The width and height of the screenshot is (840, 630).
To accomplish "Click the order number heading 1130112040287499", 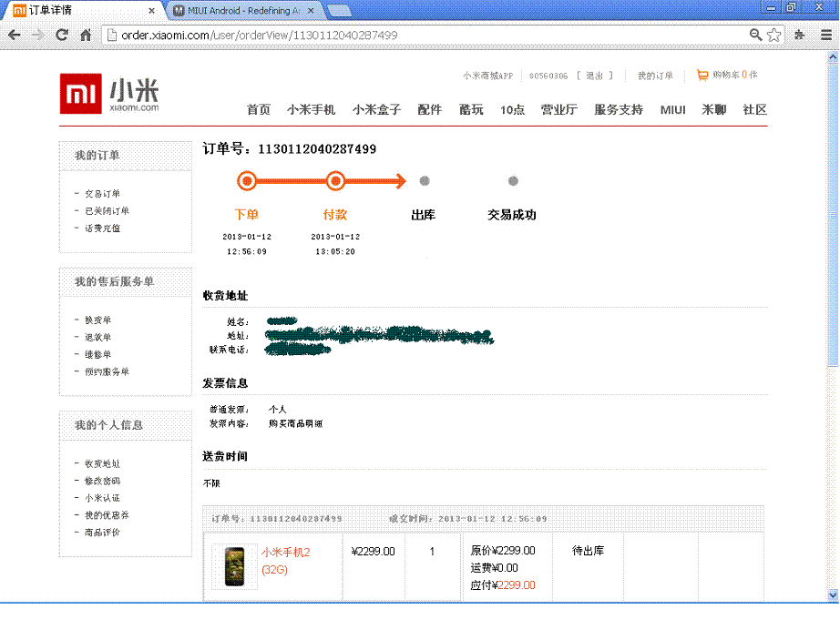I will [x=317, y=148].
